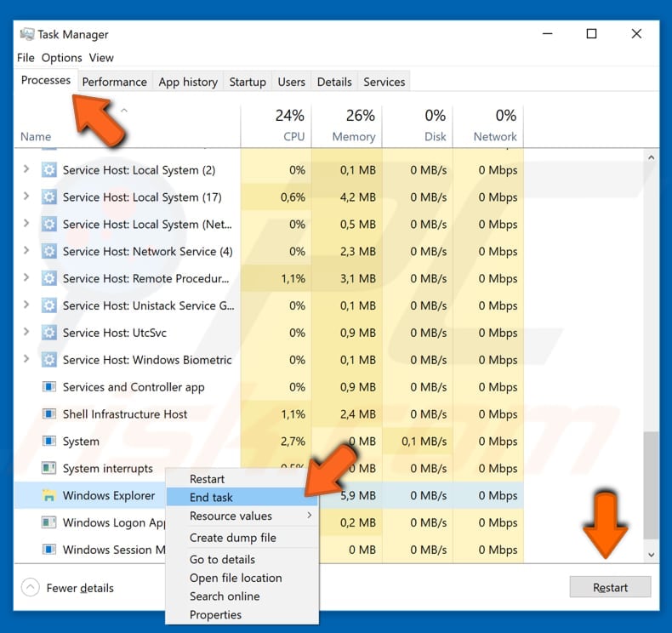Click the Windows Explorer folder icon
The height and width of the screenshot is (633, 672).
[48, 495]
